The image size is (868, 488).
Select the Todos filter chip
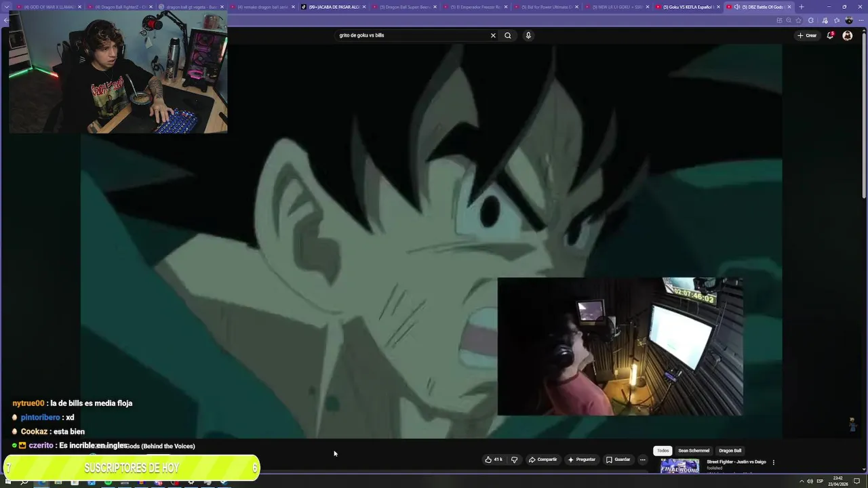[x=663, y=451]
